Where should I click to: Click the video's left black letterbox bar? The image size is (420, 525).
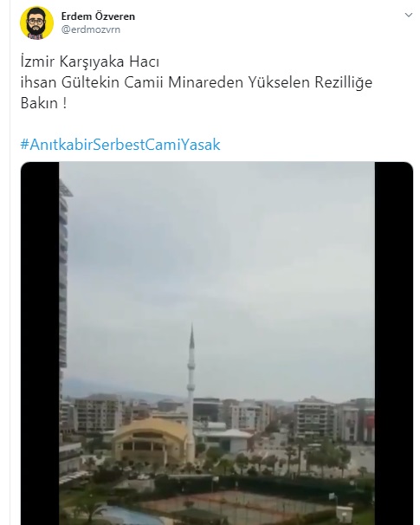pos(40,343)
